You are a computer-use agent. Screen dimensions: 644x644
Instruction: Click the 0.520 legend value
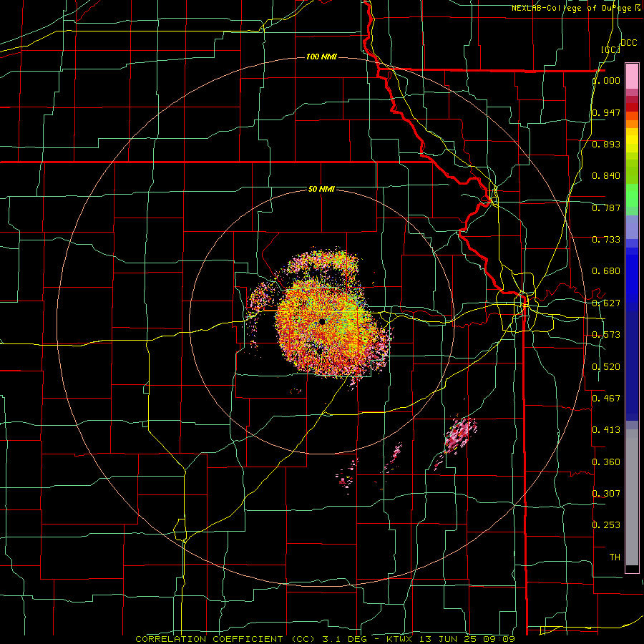coord(606,367)
